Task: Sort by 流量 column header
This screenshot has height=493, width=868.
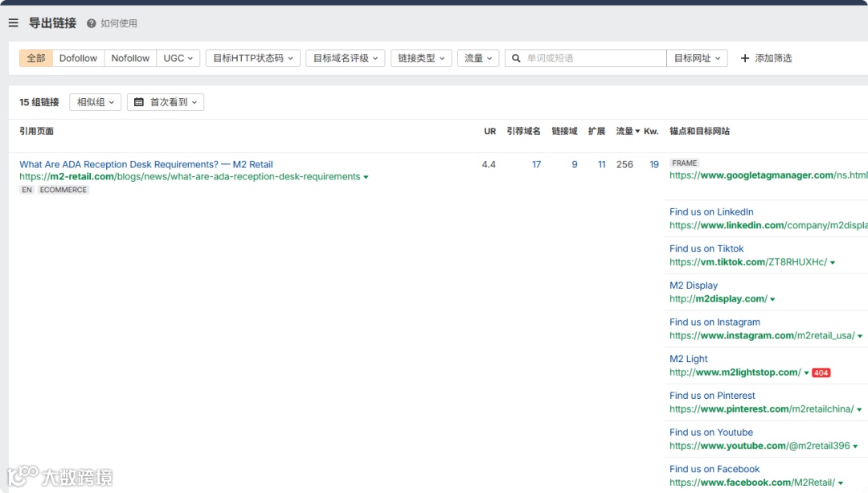Action: (628, 131)
